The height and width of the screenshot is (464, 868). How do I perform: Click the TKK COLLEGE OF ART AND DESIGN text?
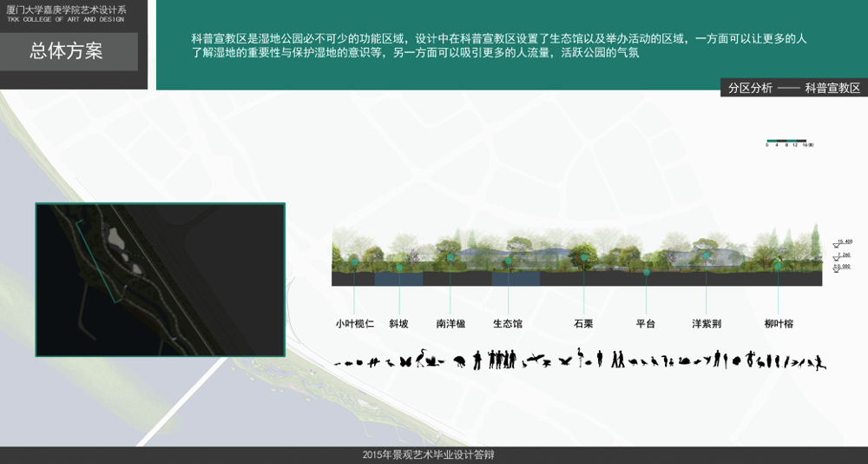pos(66,19)
